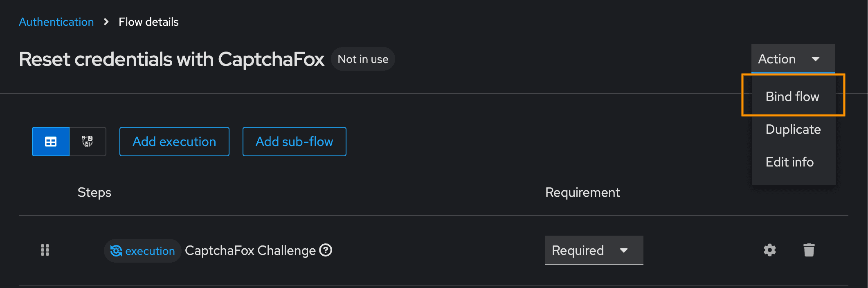Switch to flow diagram view icon
The image size is (868, 288).
[88, 142]
